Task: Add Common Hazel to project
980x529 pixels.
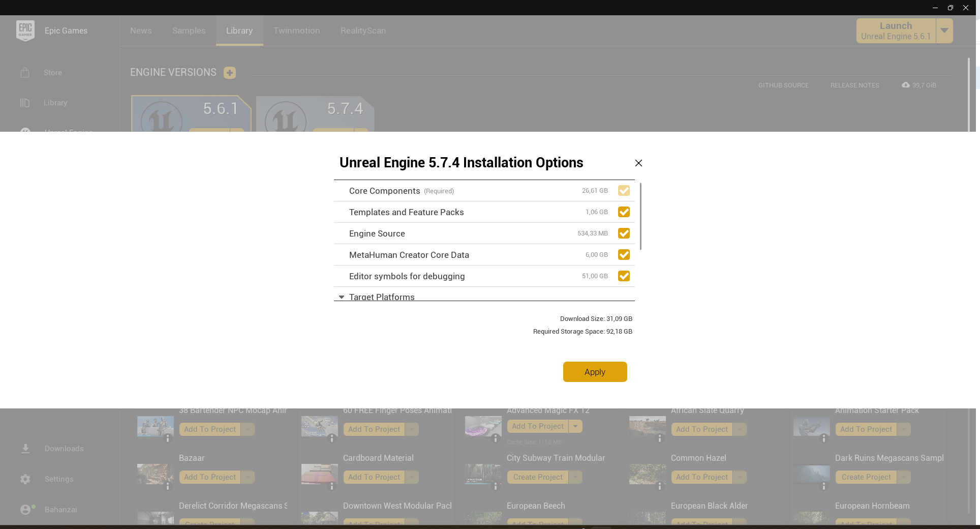Action: [702, 477]
